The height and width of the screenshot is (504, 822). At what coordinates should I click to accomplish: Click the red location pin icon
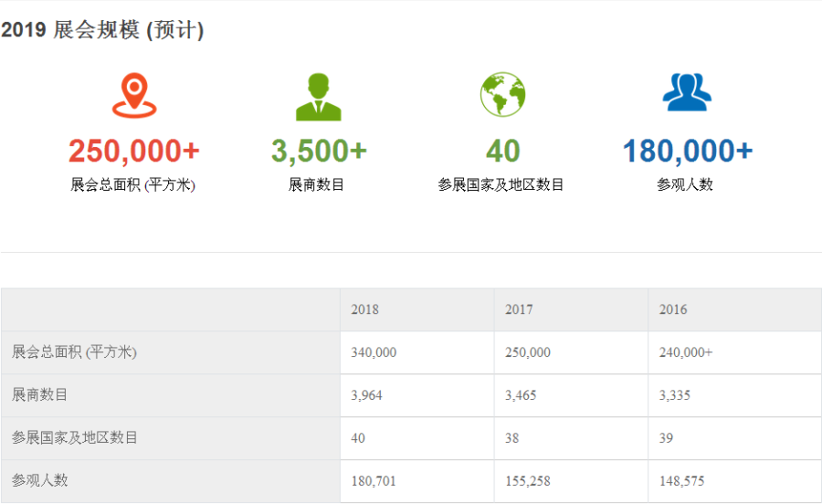coord(134,96)
